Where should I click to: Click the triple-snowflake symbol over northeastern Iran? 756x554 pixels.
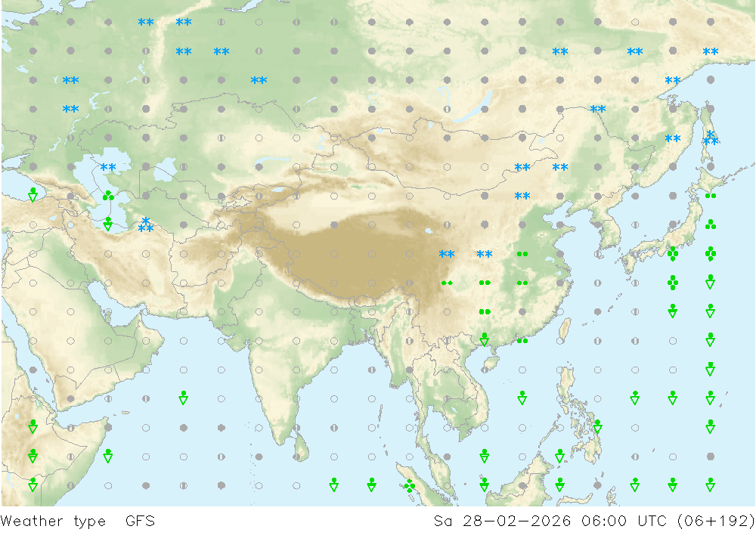pyautogui.click(x=146, y=224)
